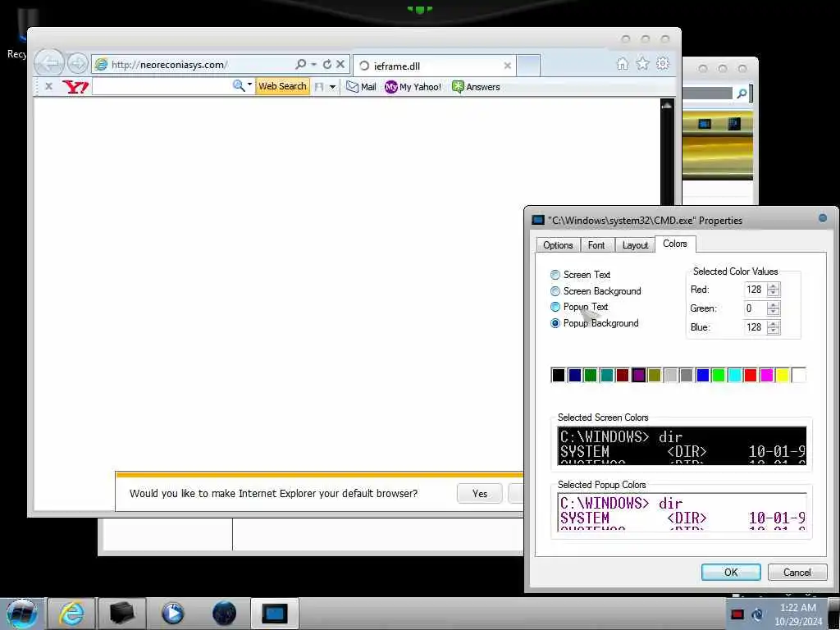
Task: Open a new blank tab
Action: pos(528,66)
